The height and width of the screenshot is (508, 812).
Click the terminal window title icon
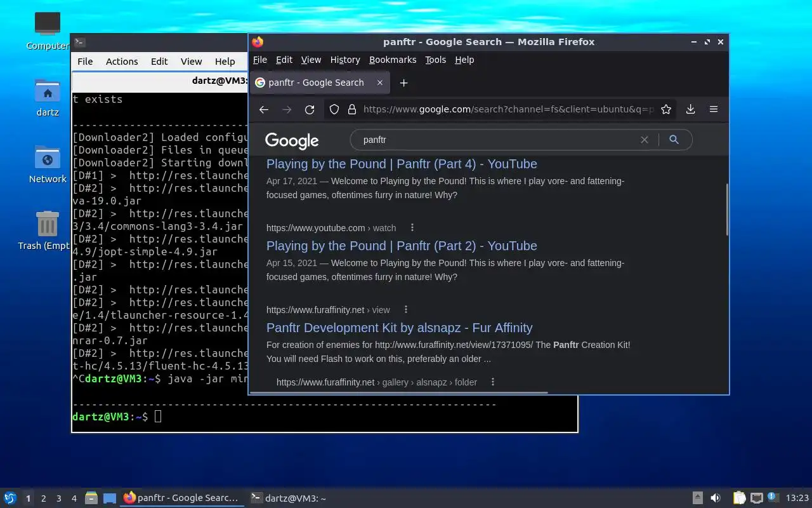tap(80, 43)
